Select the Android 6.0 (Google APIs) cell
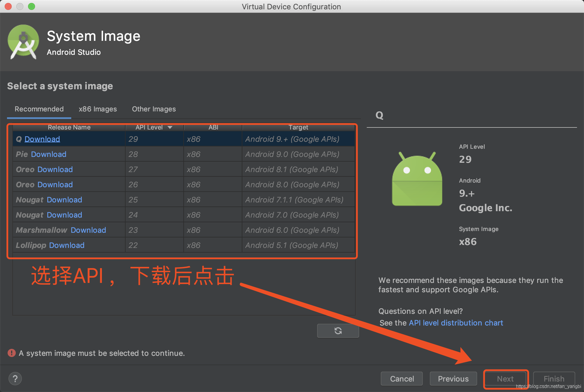The width and height of the screenshot is (584, 392). pyautogui.click(x=298, y=230)
